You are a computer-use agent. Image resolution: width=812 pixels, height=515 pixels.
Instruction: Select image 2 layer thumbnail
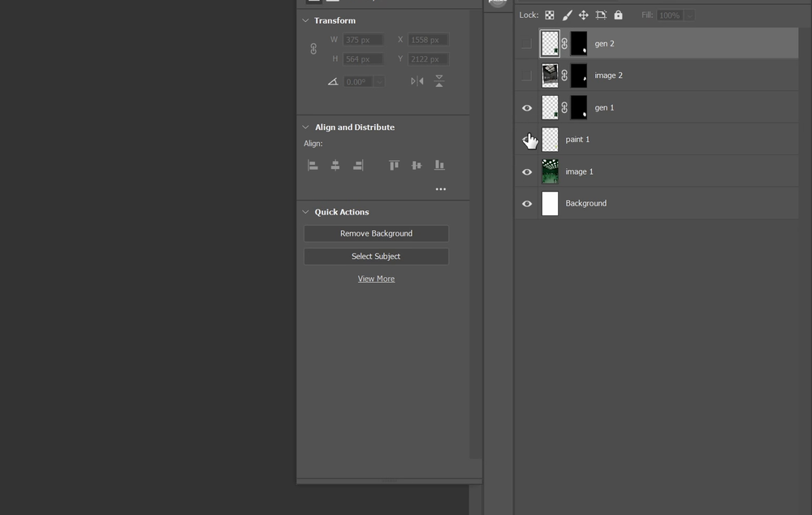pyautogui.click(x=550, y=76)
